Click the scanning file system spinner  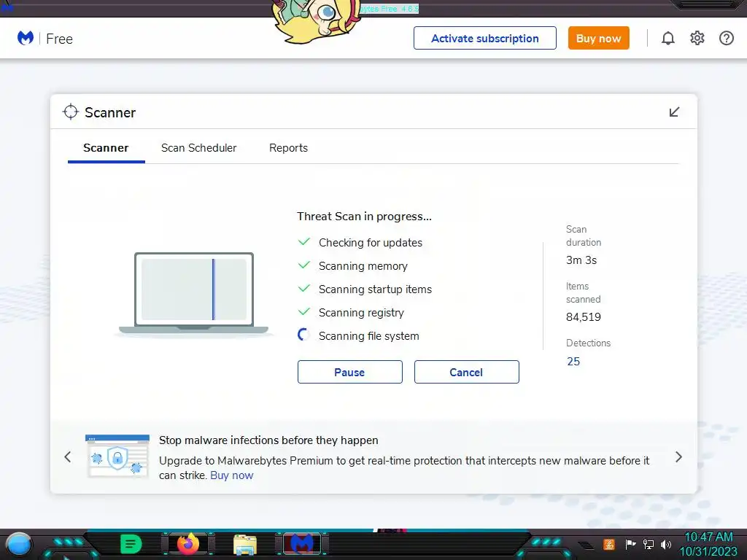(303, 335)
